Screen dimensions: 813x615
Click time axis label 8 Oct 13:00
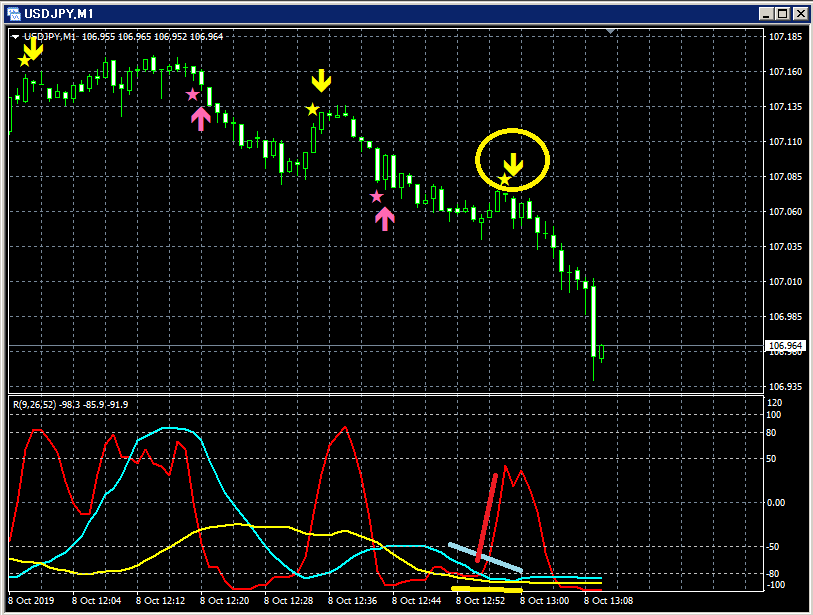[x=544, y=600]
